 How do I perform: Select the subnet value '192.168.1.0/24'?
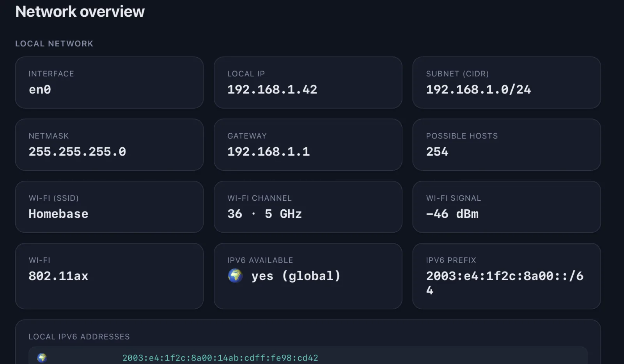coord(479,90)
